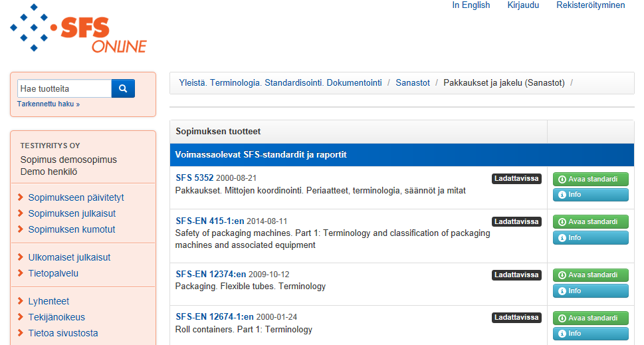Click the Yleistä. Terminologia. Standardisointi. Dokumentointi breadcrumb

[x=280, y=82]
